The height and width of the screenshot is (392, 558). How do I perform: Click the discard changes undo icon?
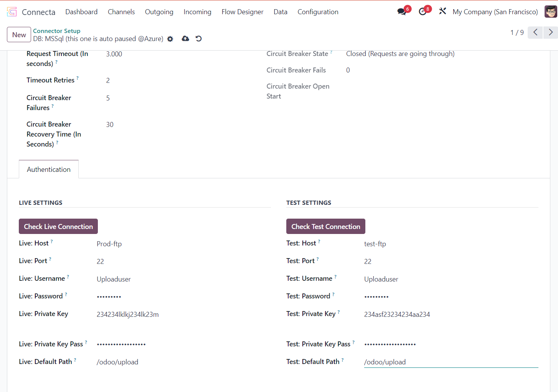[198, 39]
